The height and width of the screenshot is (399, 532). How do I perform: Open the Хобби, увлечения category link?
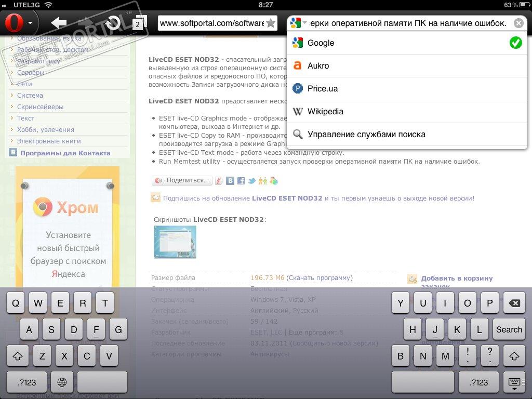click(x=46, y=129)
